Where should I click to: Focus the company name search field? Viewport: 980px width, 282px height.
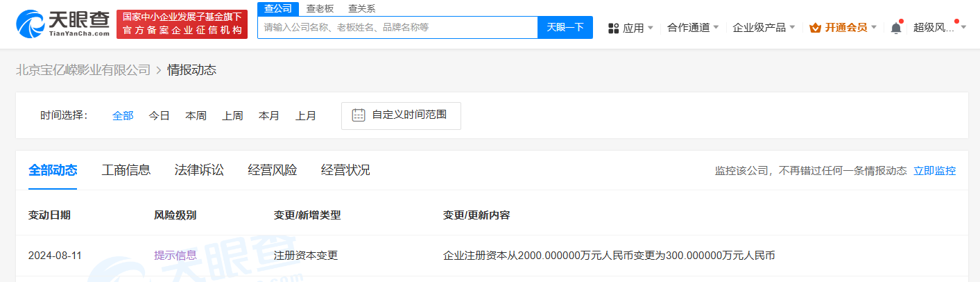coord(397,27)
